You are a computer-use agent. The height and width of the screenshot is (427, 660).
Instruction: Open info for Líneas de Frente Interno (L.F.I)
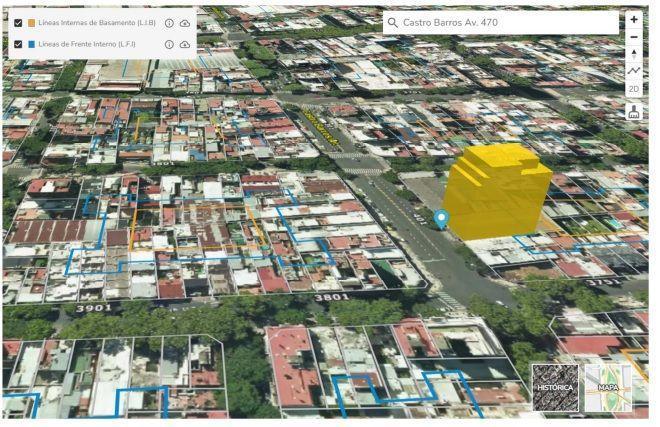click(169, 44)
